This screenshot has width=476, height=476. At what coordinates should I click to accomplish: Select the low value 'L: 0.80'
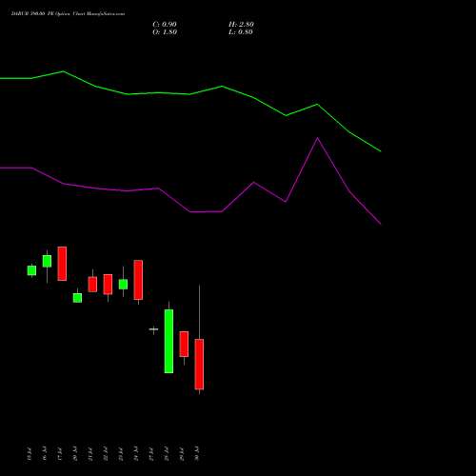point(241,32)
